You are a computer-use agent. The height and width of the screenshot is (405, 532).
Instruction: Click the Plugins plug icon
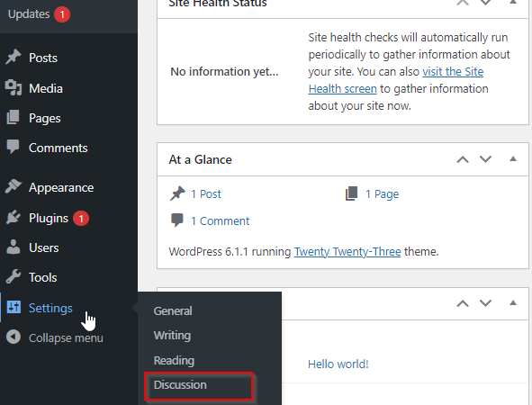[x=14, y=218]
